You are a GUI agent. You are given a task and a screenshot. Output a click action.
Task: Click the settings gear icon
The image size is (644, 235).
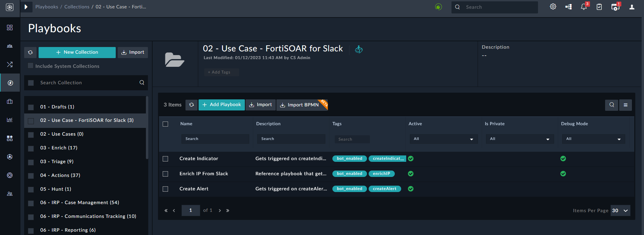click(x=553, y=7)
